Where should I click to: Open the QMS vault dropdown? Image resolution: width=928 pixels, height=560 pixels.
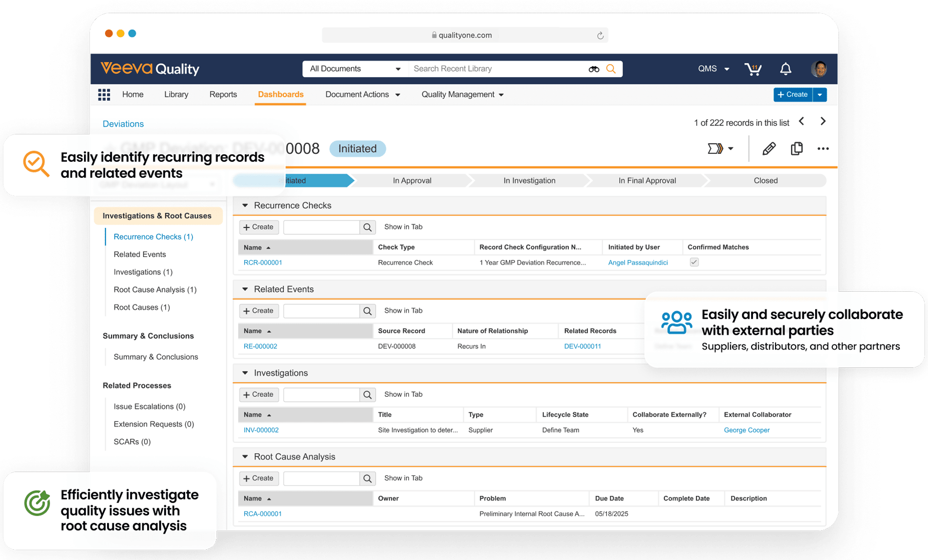coord(713,69)
